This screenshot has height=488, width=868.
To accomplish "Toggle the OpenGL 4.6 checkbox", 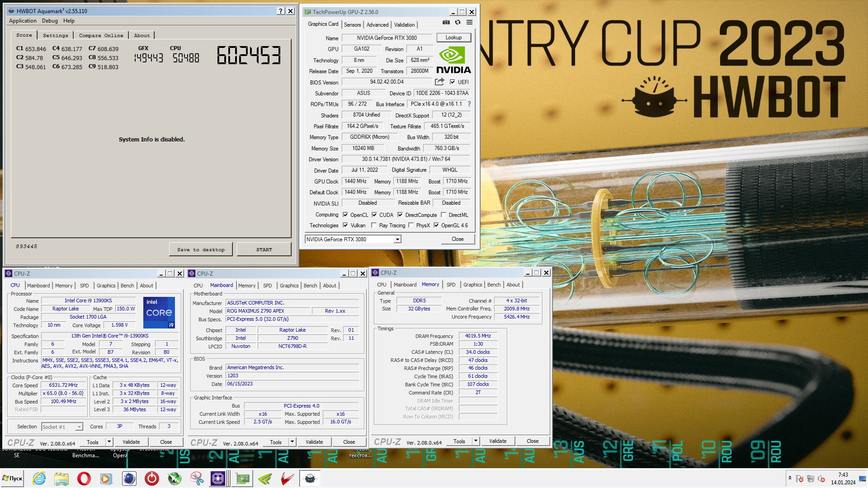I will tap(436, 225).
